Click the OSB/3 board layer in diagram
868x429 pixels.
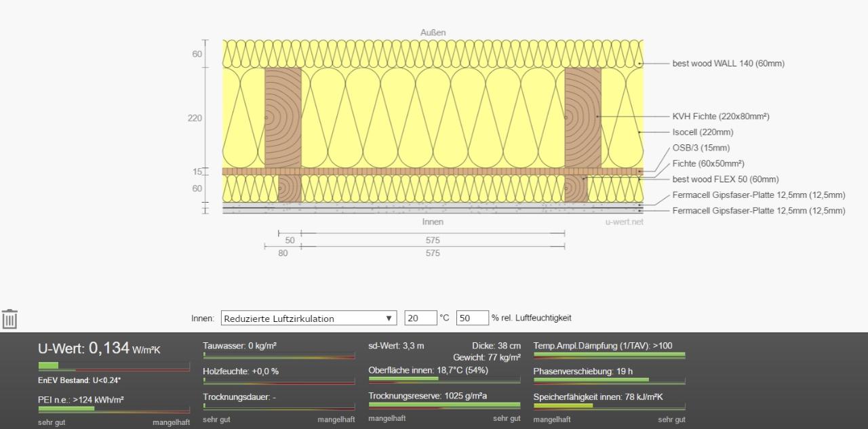pos(433,171)
